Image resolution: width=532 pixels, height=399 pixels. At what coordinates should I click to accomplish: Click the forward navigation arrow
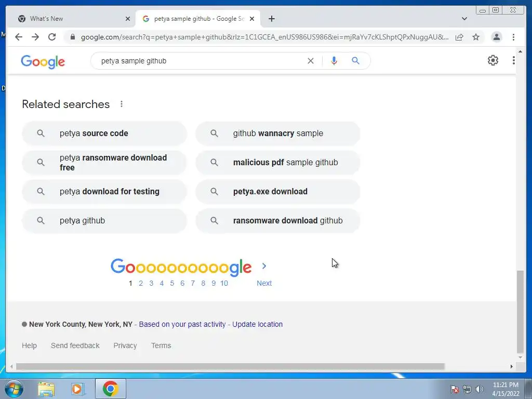coord(35,37)
